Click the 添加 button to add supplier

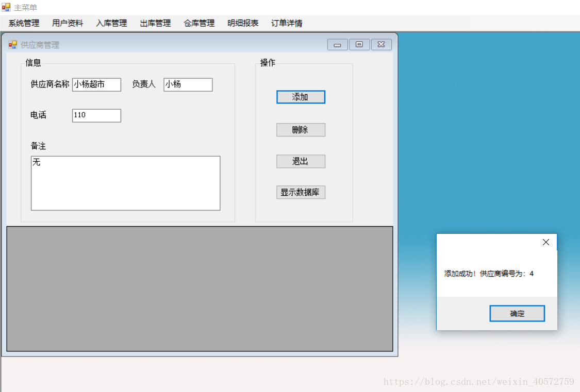301,97
